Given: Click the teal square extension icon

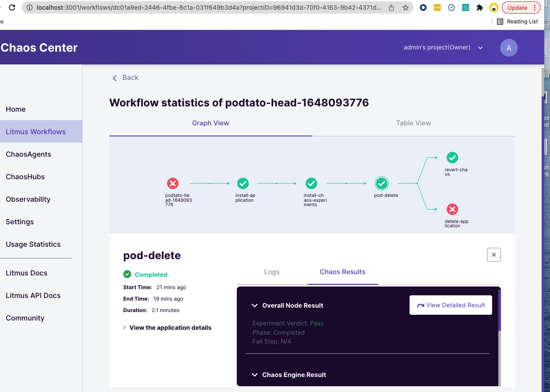Looking at the screenshot, I should 466,8.
